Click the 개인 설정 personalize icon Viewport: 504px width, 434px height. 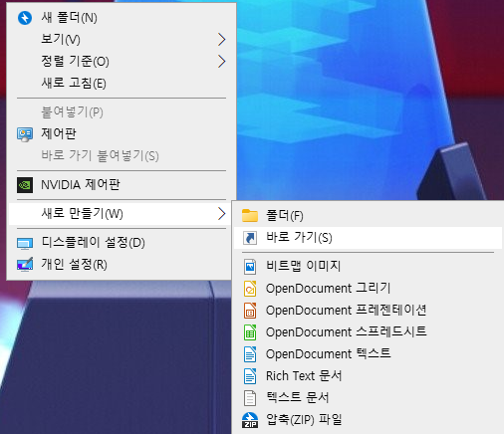[x=25, y=265]
